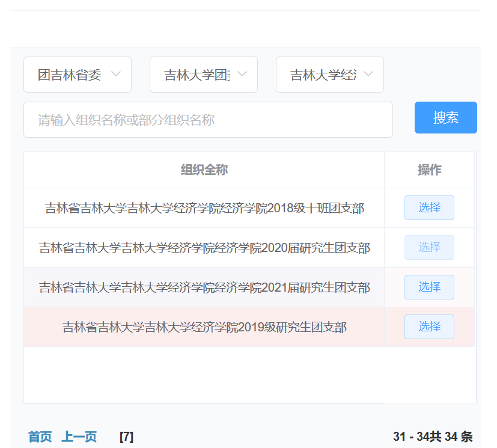Pick 选择 for 2019级研究生团支部
Image resolution: width=497 pixels, height=448 pixels.
(429, 327)
